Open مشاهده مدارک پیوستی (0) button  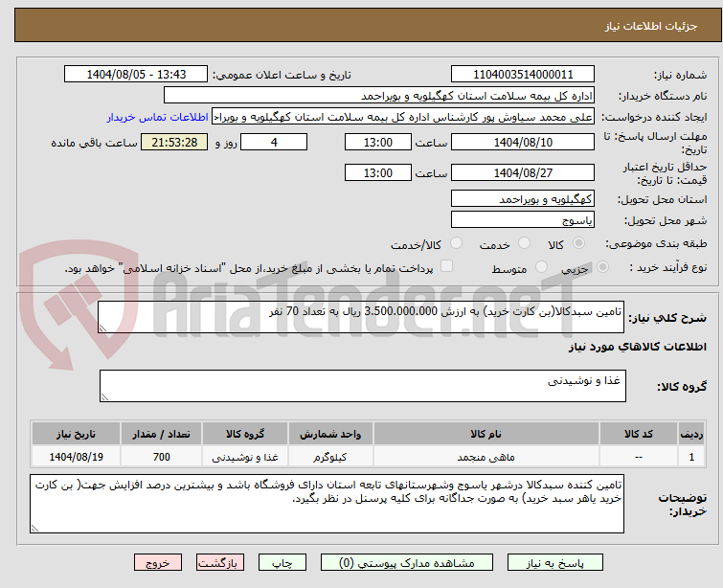pos(407,563)
